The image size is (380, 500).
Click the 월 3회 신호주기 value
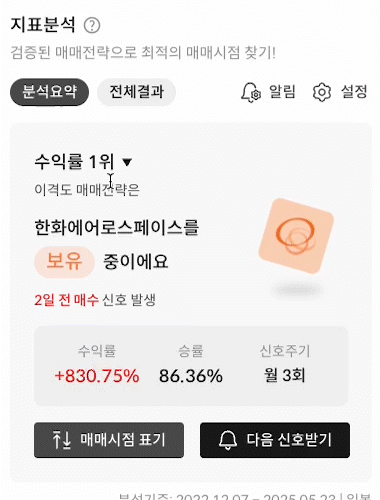coord(284,375)
